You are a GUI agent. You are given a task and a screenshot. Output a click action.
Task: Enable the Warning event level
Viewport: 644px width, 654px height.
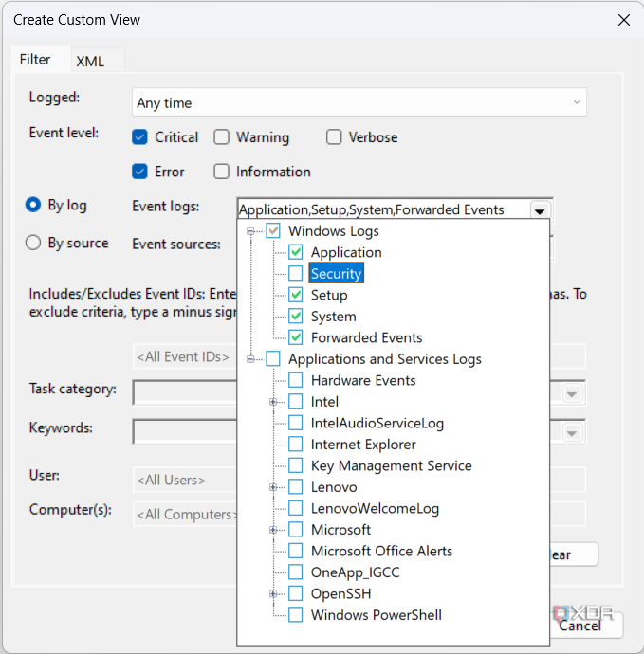point(221,136)
